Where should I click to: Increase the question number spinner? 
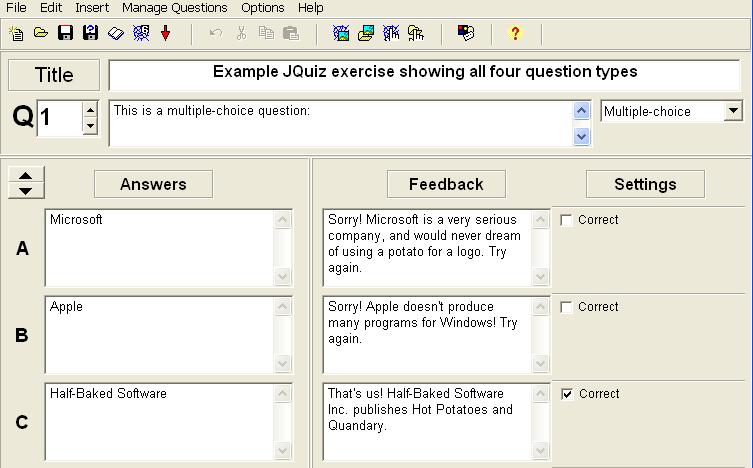(90, 110)
